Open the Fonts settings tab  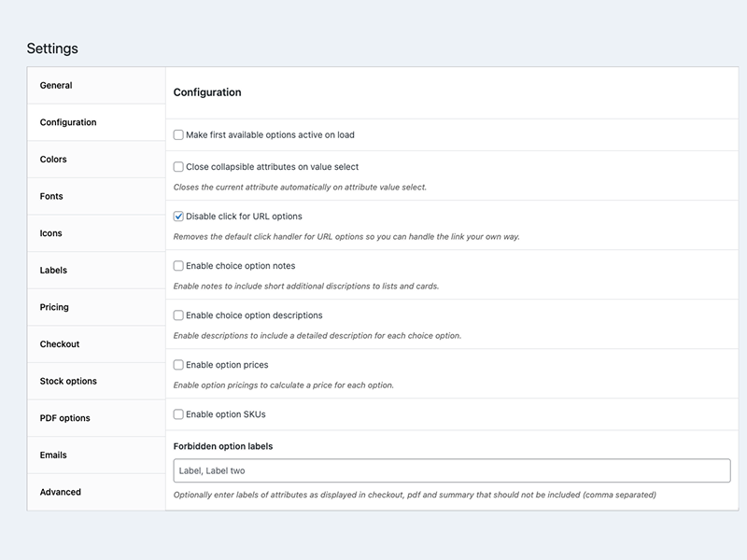51,197
